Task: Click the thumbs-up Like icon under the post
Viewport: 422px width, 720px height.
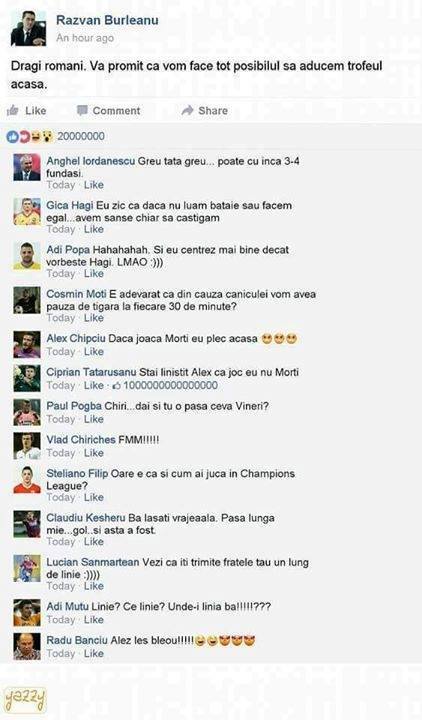Action: coord(12,110)
